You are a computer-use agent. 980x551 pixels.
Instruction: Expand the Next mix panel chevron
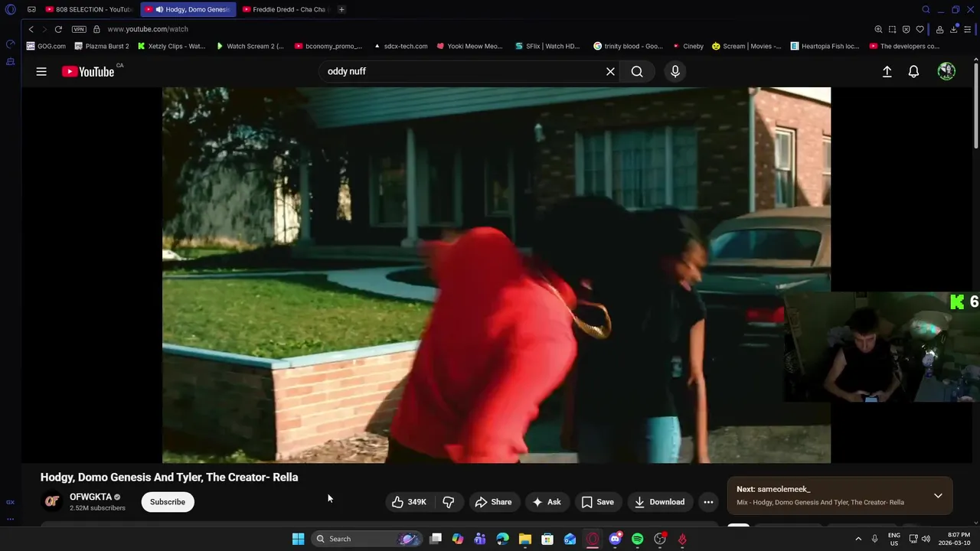point(938,496)
